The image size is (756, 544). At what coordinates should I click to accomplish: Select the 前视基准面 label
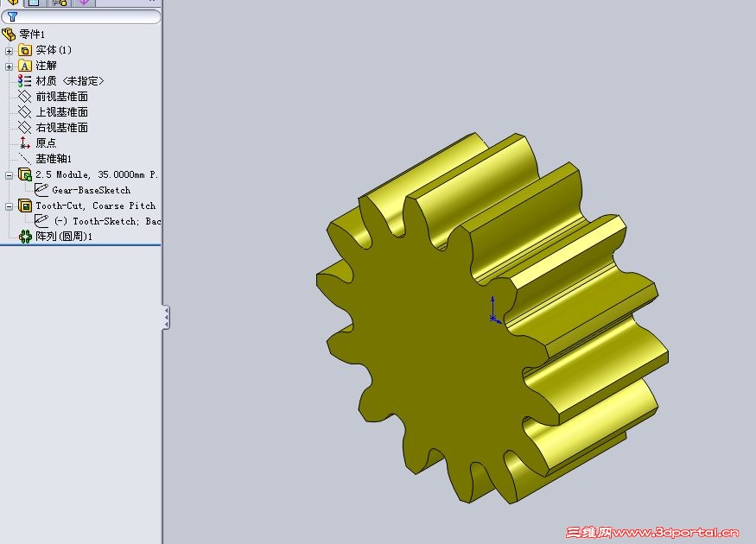pyautogui.click(x=61, y=97)
